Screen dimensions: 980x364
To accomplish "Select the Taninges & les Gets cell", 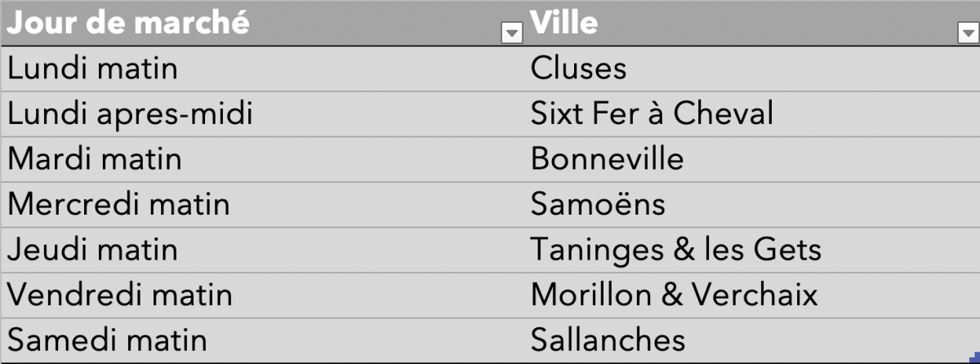I will click(x=752, y=250).
